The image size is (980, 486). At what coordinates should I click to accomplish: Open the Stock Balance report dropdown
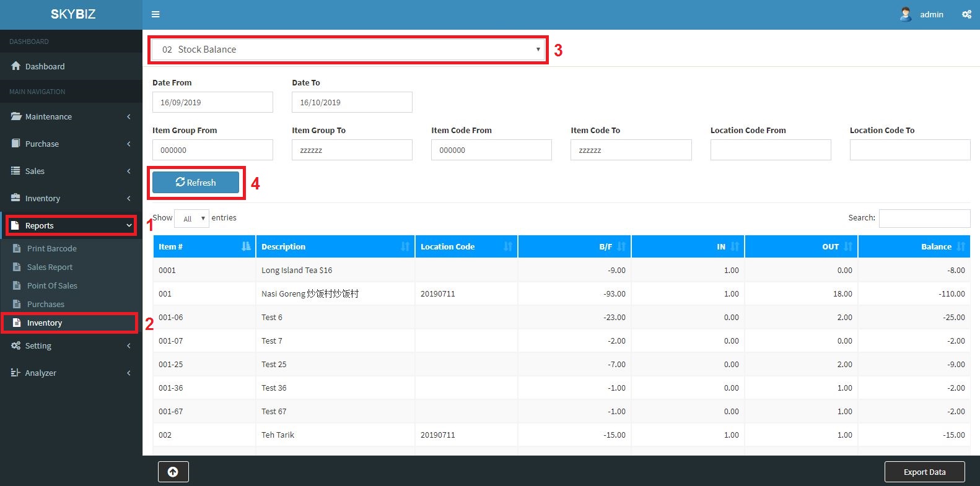click(x=348, y=50)
